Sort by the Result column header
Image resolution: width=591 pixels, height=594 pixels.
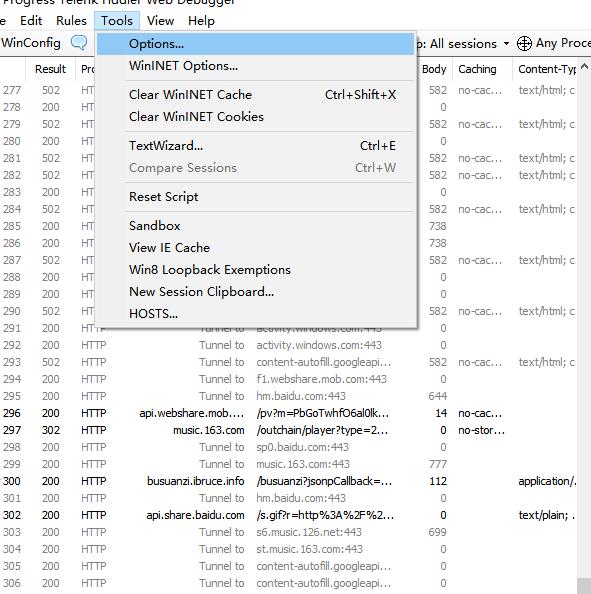tap(50, 69)
